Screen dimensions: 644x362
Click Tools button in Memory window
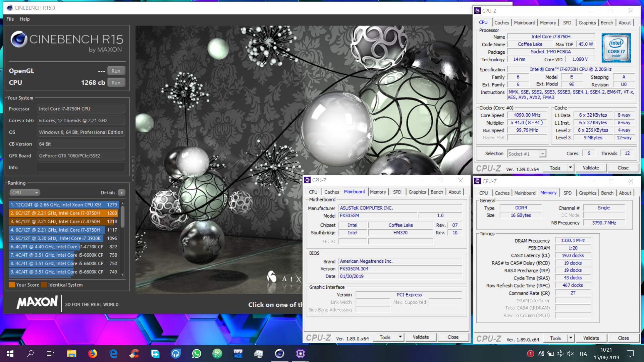pyautogui.click(x=555, y=338)
